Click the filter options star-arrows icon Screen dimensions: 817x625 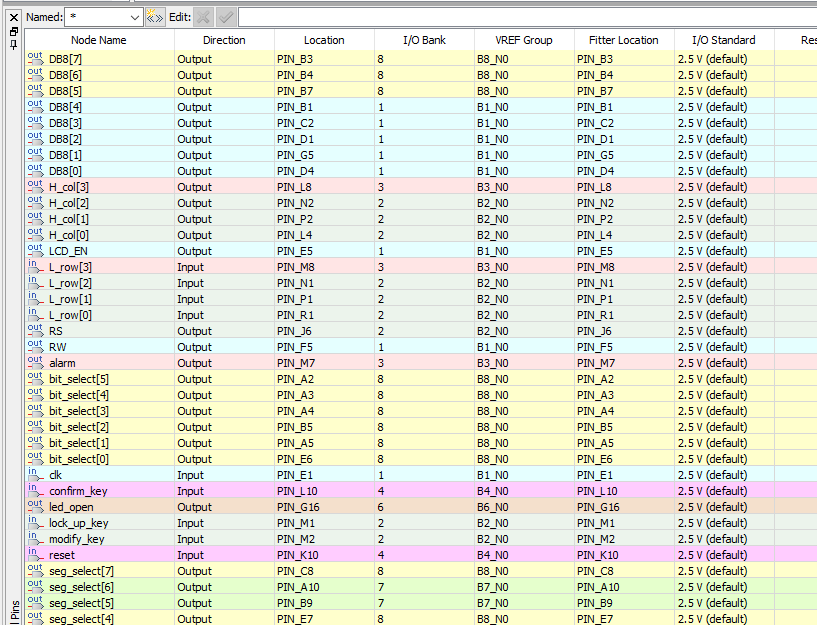pyautogui.click(x=154, y=17)
